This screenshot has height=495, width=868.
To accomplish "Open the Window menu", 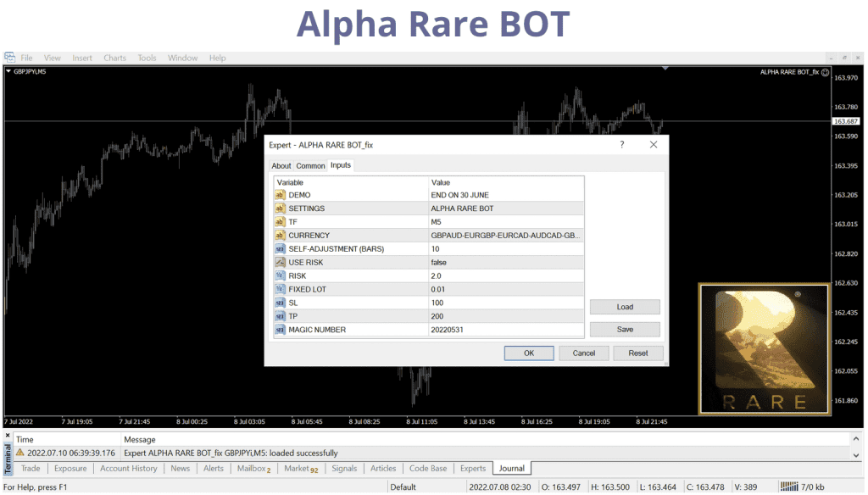I will 183,58.
